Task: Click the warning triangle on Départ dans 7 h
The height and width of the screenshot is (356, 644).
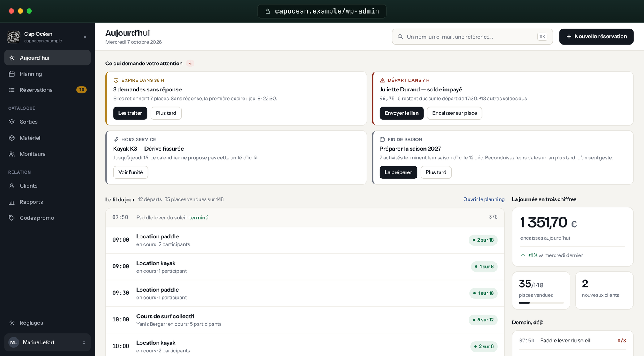Action: [x=382, y=80]
